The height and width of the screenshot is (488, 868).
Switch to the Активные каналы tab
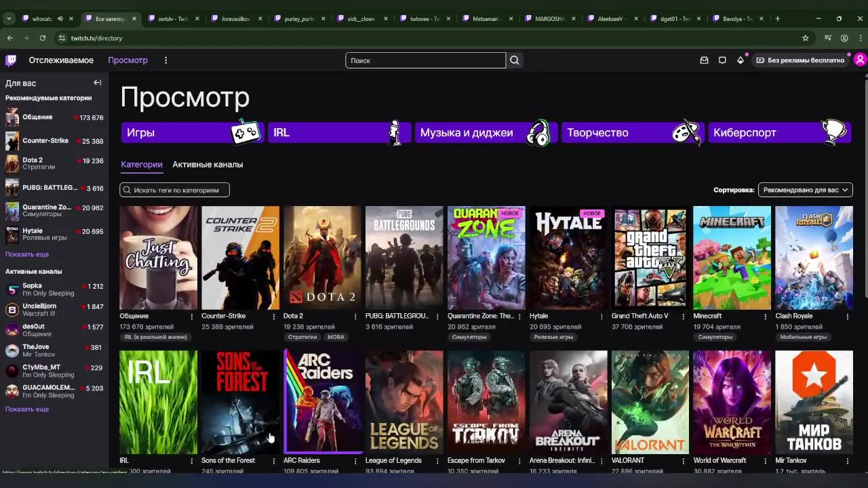pos(208,165)
